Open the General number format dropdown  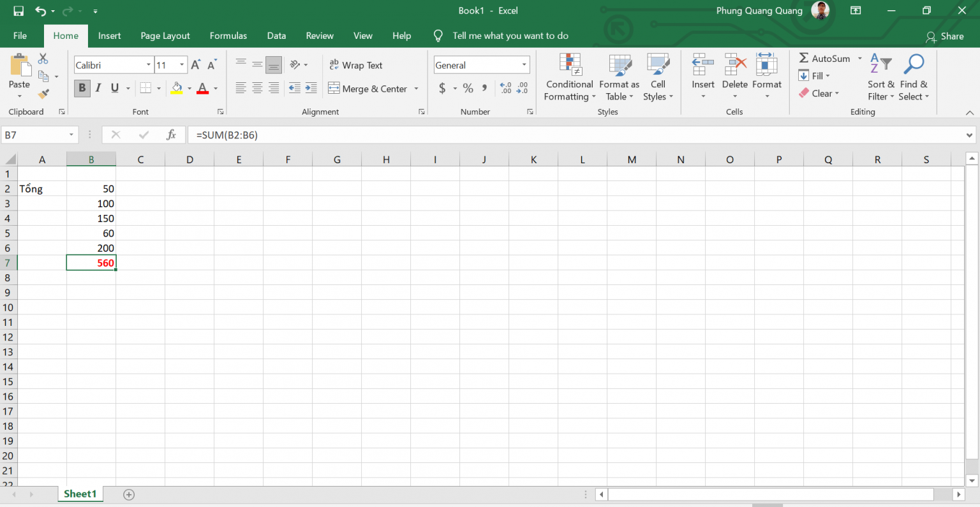pos(524,65)
